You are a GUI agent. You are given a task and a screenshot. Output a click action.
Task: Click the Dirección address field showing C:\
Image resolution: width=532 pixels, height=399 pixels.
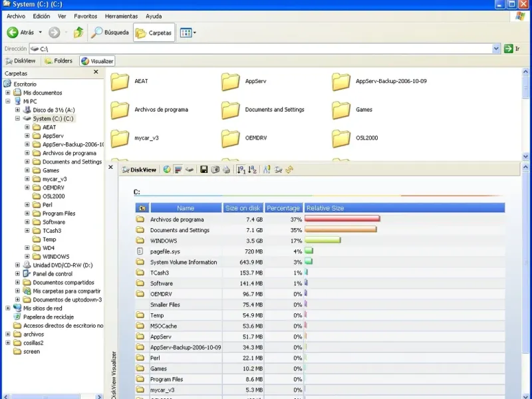pos(266,49)
